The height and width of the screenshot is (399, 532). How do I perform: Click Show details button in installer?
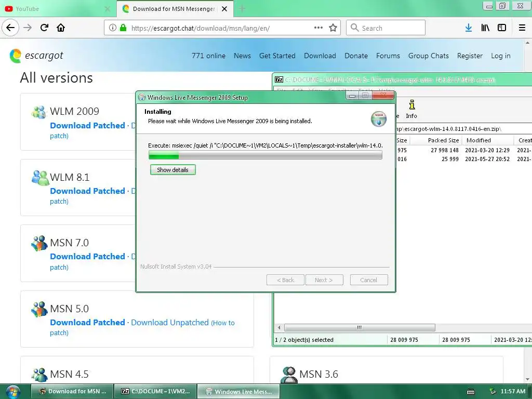(172, 170)
